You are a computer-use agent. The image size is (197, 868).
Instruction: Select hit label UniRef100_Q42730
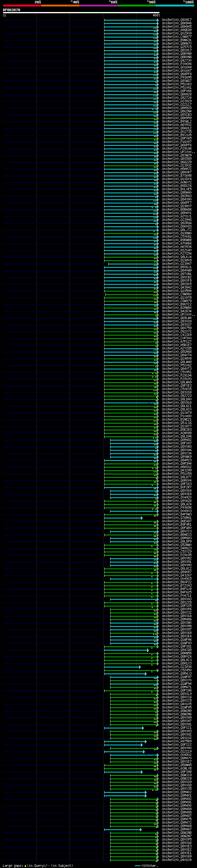coord(176,61)
